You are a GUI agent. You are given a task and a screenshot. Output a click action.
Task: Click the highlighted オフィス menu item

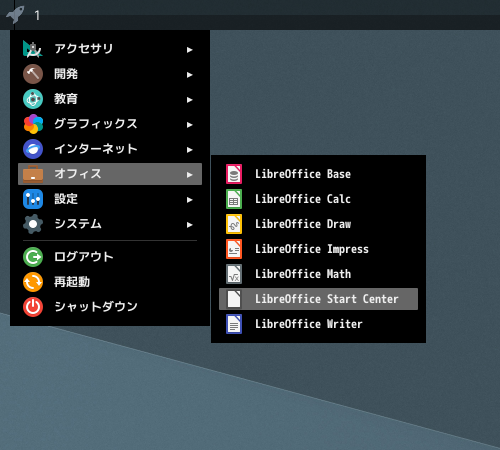tap(110, 174)
